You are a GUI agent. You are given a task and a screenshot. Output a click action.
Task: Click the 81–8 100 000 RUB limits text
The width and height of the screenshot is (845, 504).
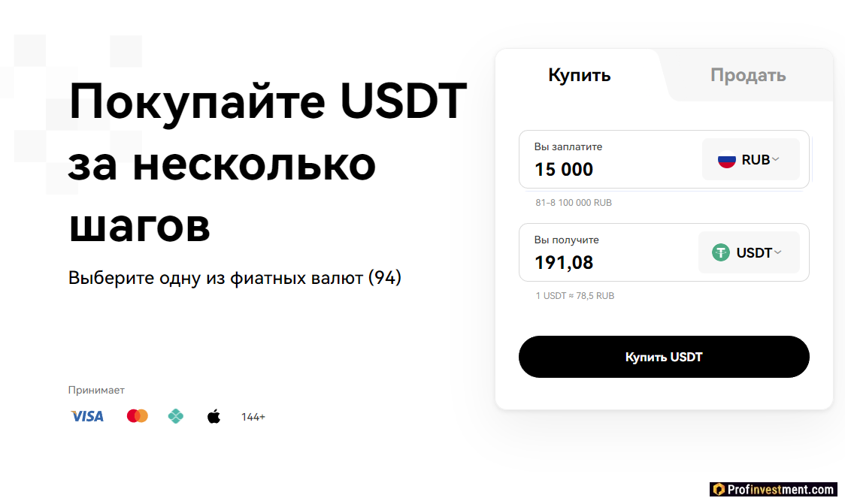(572, 202)
